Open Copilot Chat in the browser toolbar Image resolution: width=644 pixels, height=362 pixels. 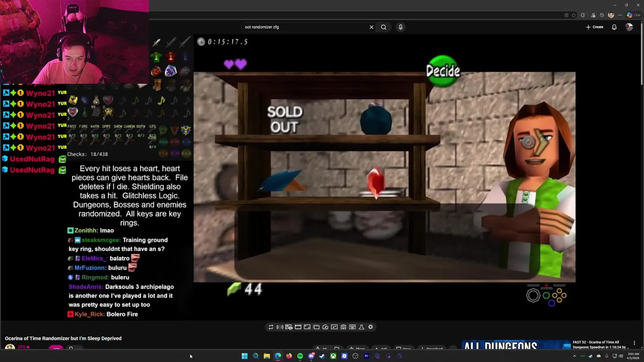click(633, 15)
